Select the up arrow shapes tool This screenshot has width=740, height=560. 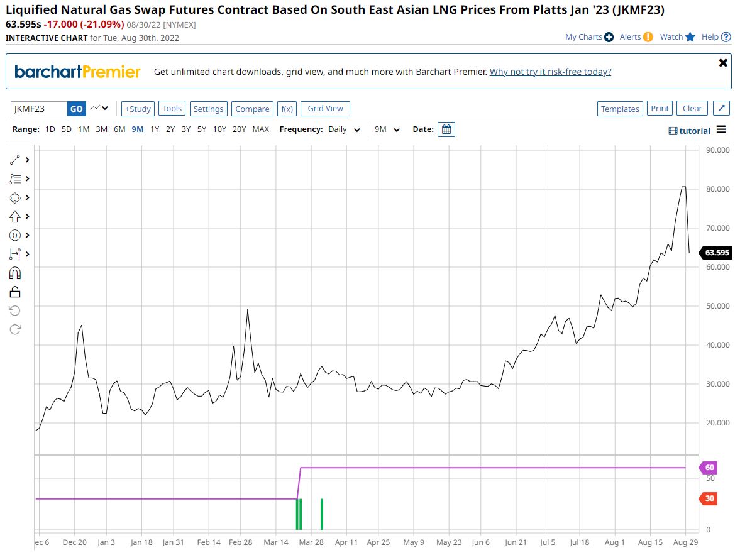pyautogui.click(x=15, y=216)
